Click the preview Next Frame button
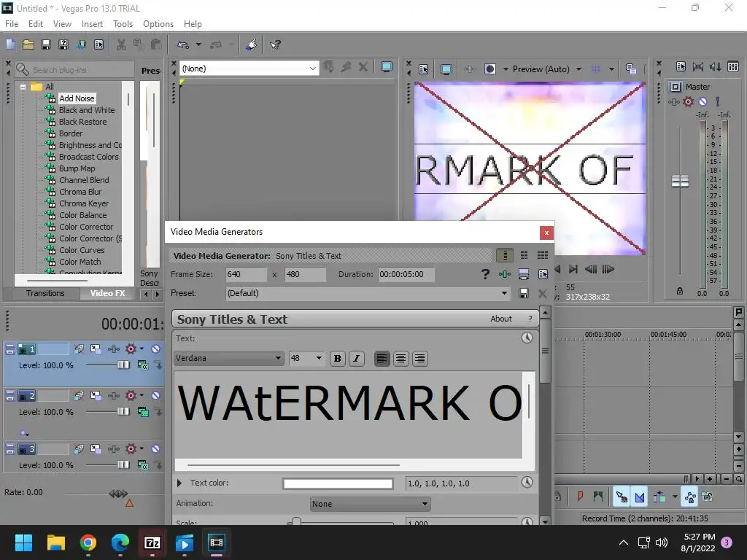 pyautogui.click(x=608, y=270)
